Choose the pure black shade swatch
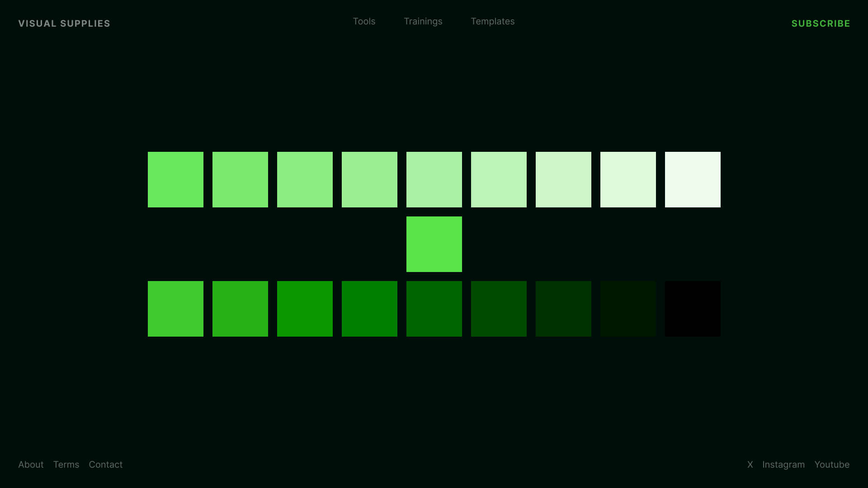This screenshot has width=868, height=488. pyautogui.click(x=693, y=309)
